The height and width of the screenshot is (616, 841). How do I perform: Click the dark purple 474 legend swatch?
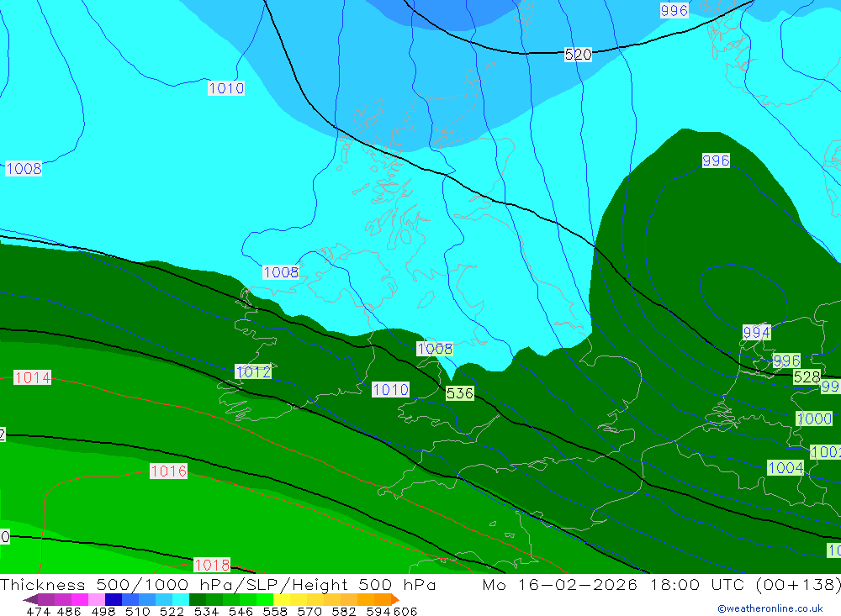pyautogui.click(x=45, y=599)
